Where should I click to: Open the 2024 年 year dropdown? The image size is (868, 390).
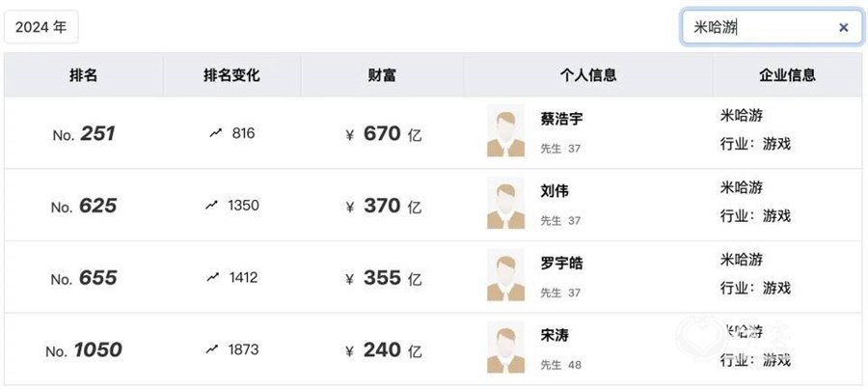[41, 27]
